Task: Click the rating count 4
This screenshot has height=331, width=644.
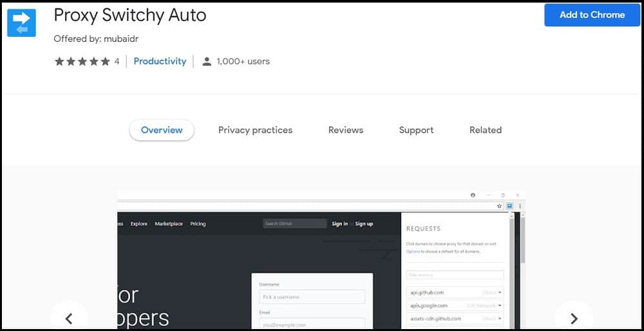Action: pyautogui.click(x=117, y=62)
